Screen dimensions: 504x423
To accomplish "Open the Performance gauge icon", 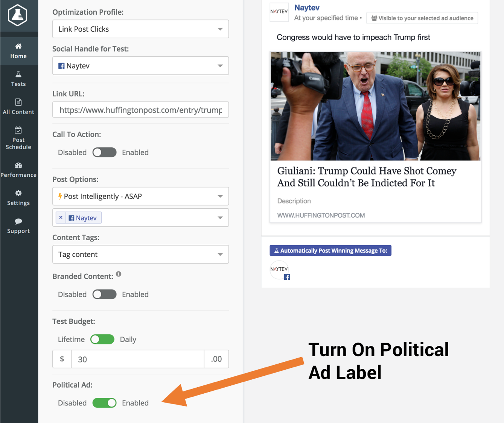I will click(18, 165).
